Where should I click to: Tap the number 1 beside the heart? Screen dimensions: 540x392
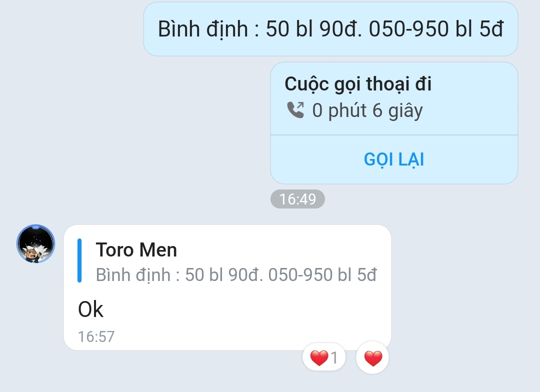[334, 357]
